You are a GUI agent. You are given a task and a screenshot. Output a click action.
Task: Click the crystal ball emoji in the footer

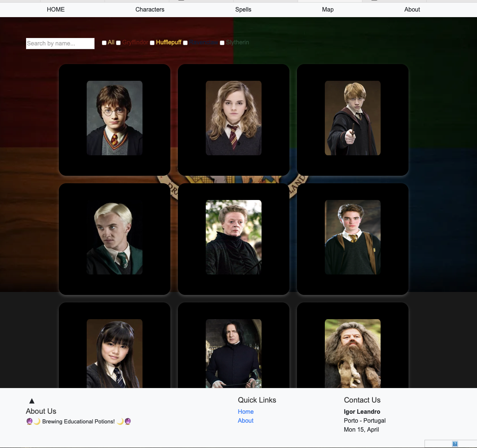pos(29,421)
